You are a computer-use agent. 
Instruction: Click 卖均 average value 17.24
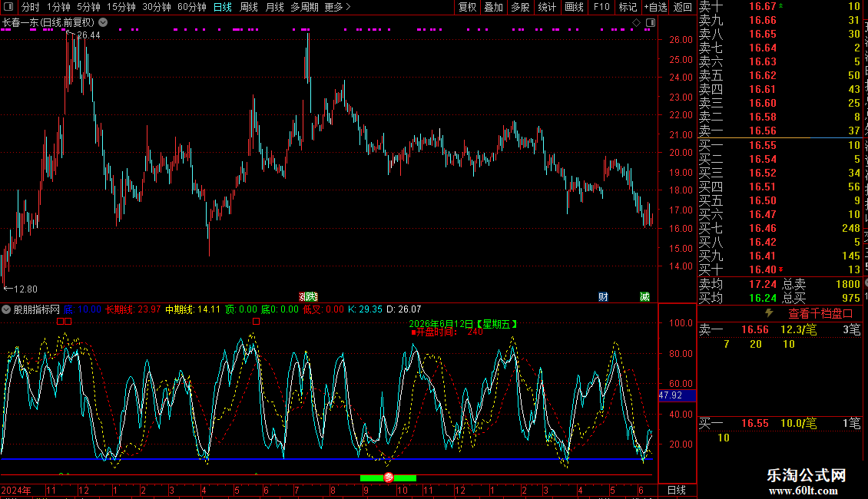(762, 284)
